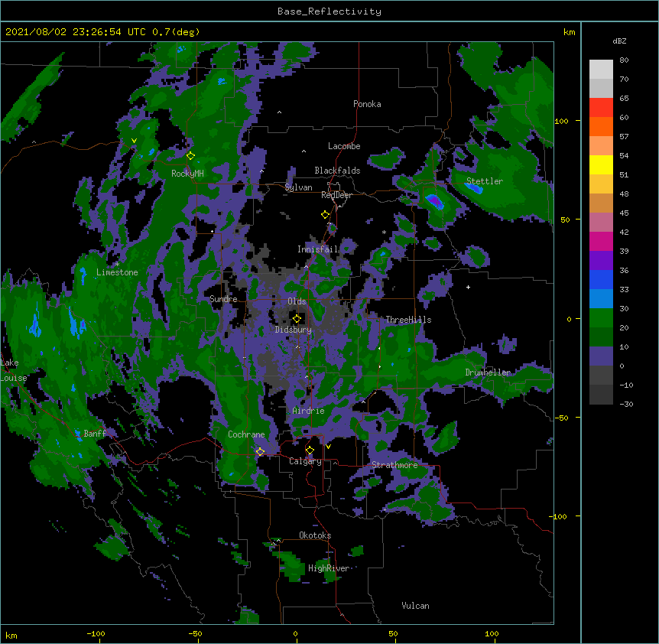
Task: Select the -30 value on dBZ scale
Action: coord(626,404)
